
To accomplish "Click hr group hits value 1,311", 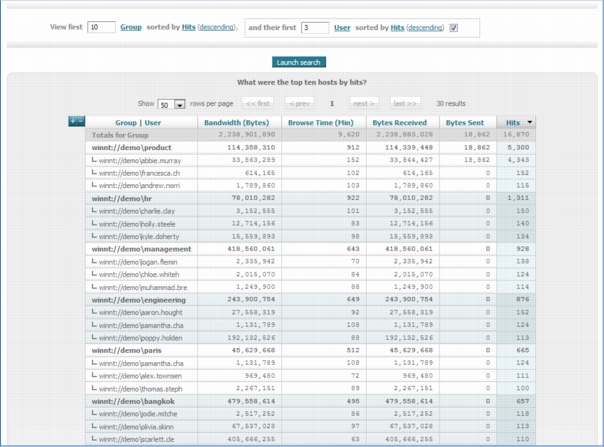I will (x=518, y=198).
